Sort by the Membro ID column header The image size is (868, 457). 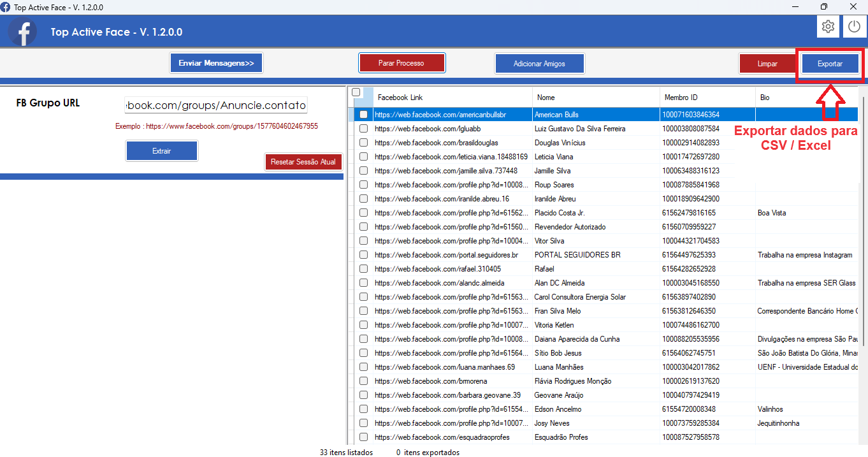coord(707,98)
